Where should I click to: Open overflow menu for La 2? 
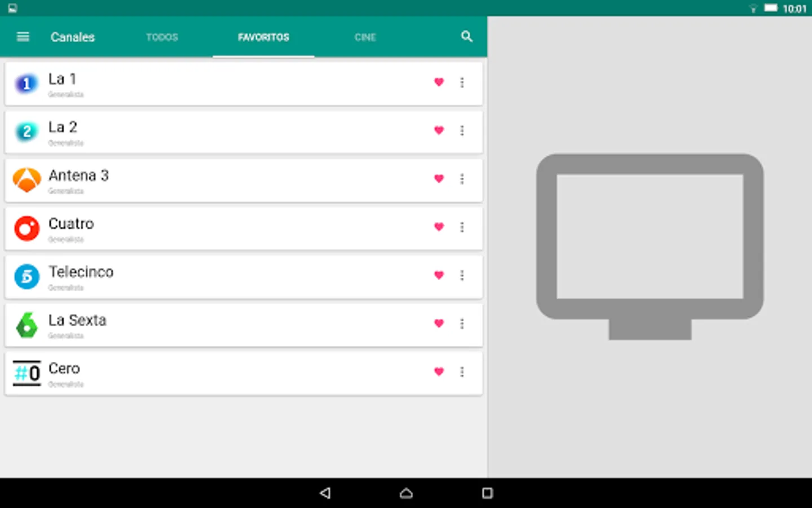[x=462, y=130]
